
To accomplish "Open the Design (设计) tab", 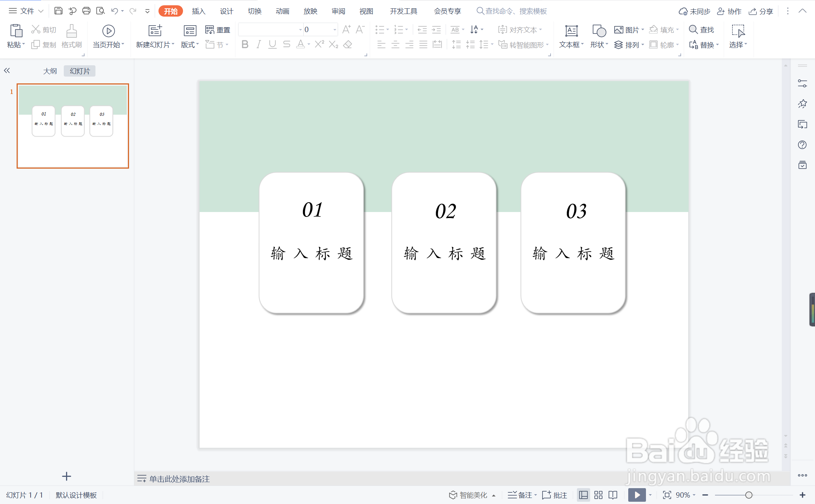I will pyautogui.click(x=226, y=11).
